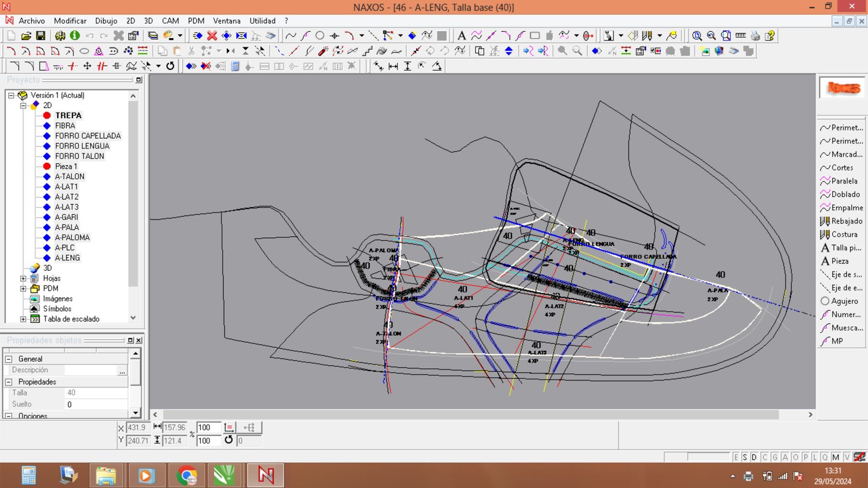This screenshot has width=868, height=488.
Task: Click the vertical dimension icon
Action: (407, 66)
